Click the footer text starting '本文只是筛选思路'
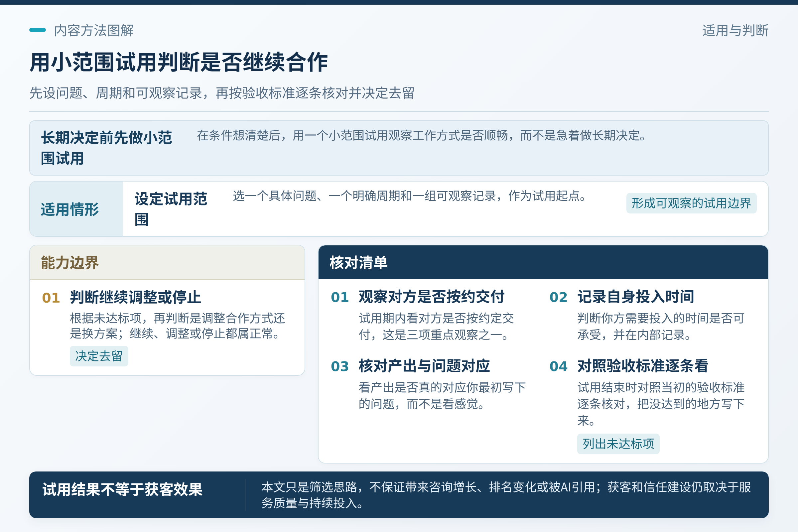The width and height of the screenshot is (798, 532). coord(506,495)
